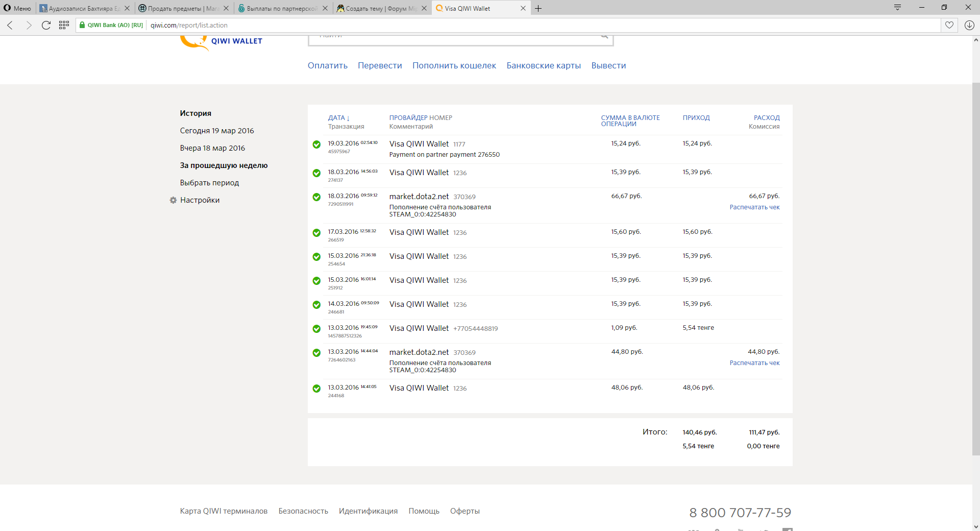Show history for Вчера 18 мар 2016

(x=212, y=148)
